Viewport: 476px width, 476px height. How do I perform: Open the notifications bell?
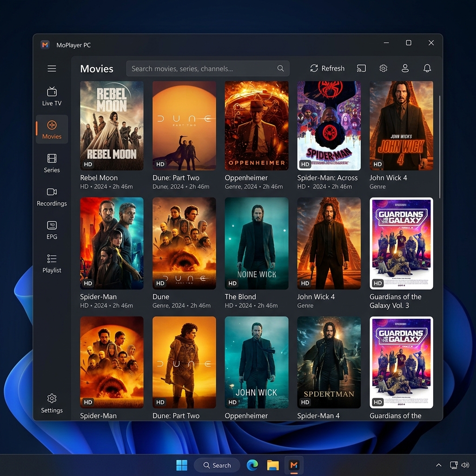coord(427,68)
